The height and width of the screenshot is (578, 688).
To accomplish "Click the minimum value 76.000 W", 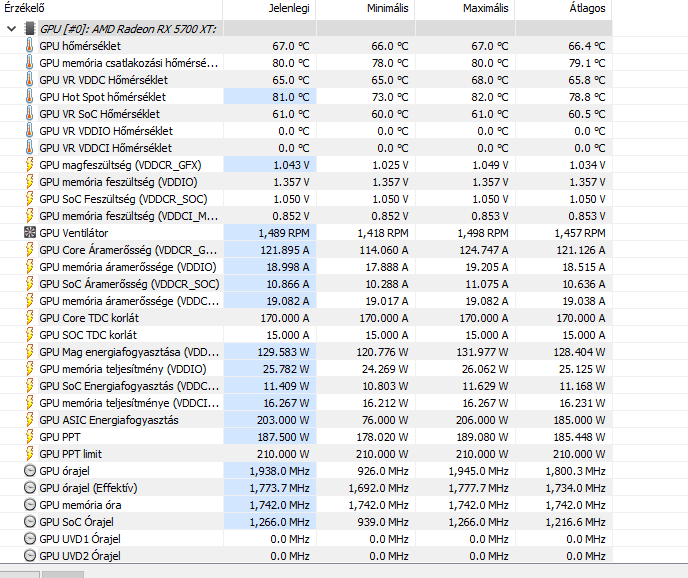I will (x=385, y=420).
